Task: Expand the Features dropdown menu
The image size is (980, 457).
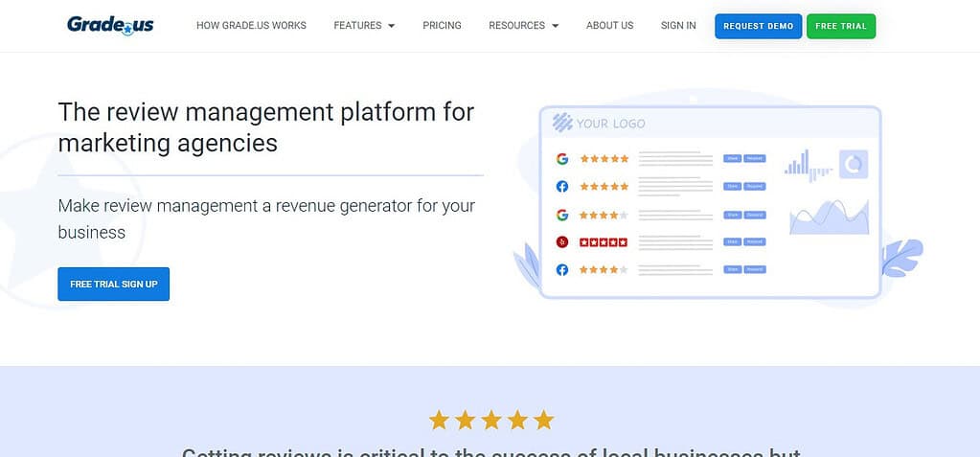Action: pyautogui.click(x=364, y=26)
